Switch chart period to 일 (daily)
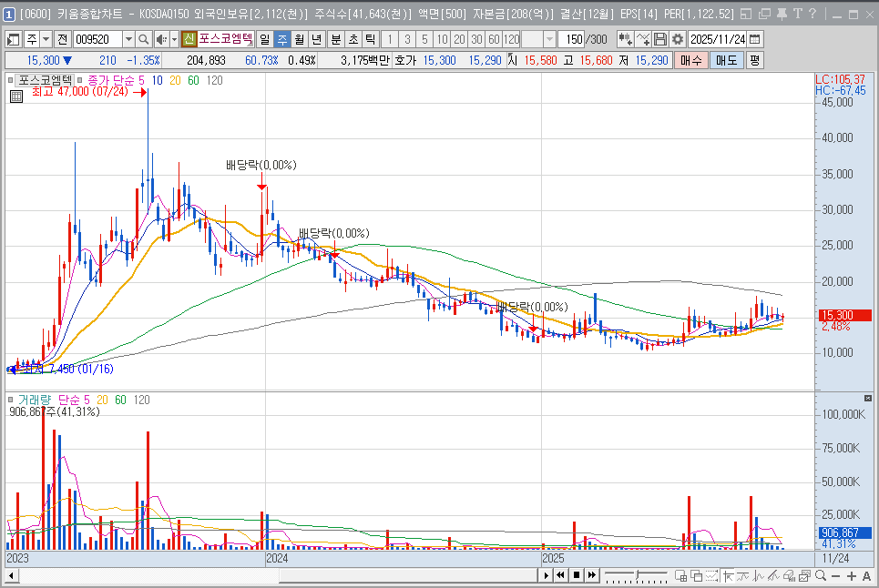Viewport: 879px width, 588px height. 264,39
